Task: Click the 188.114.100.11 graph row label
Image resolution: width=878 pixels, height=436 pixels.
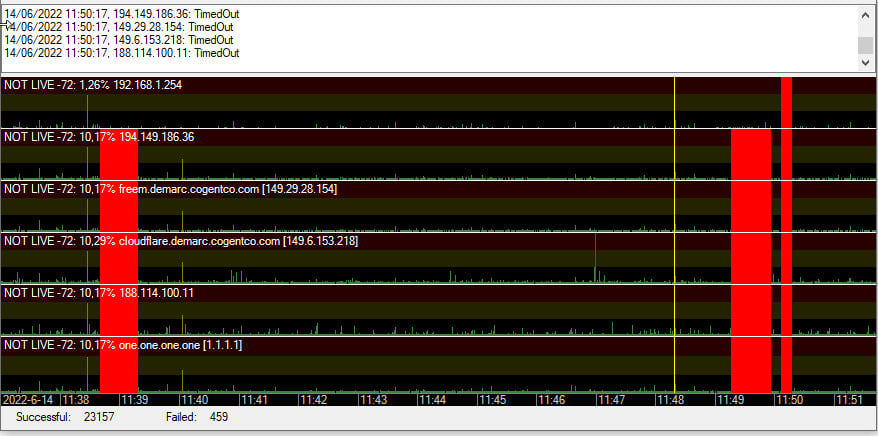Action: tap(99, 293)
